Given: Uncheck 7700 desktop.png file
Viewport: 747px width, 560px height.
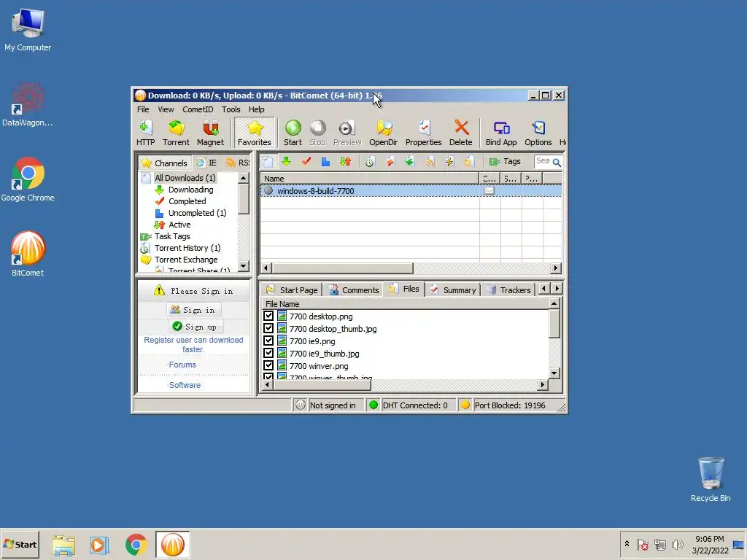Looking at the screenshot, I should click(x=268, y=316).
